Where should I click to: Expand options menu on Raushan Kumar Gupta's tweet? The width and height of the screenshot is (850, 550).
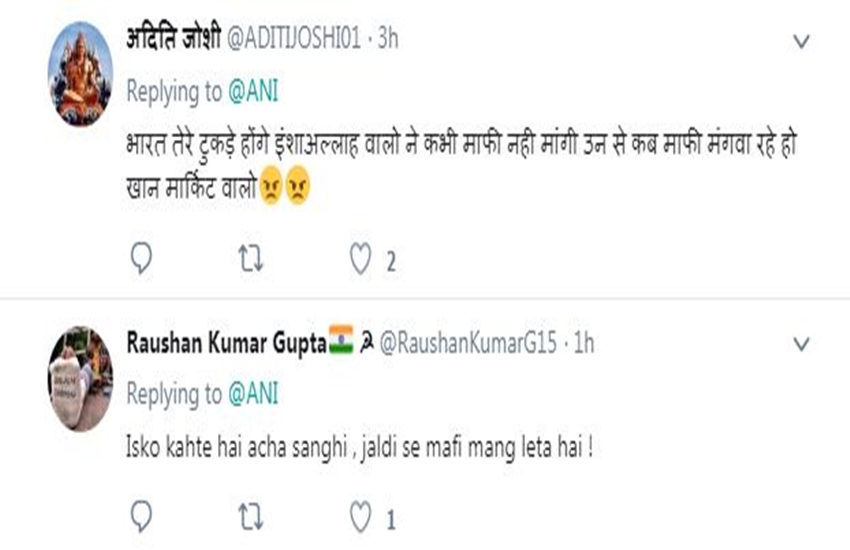coord(801,344)
